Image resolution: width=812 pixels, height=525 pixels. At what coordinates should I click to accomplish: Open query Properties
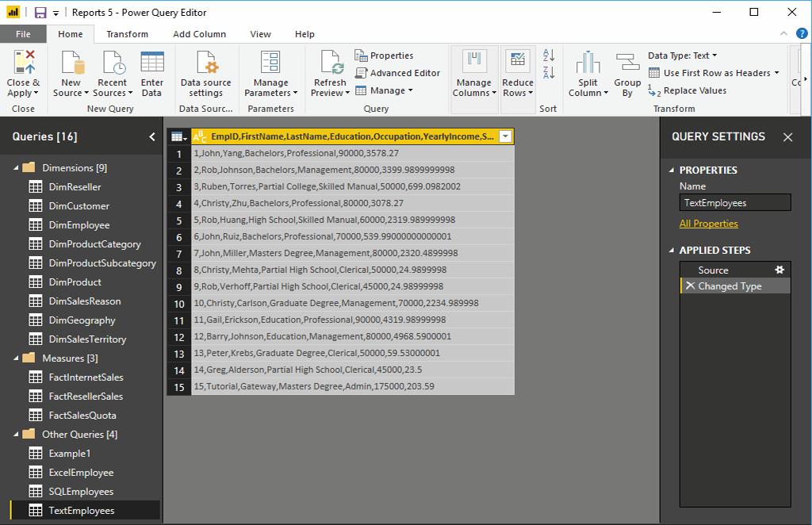pos(384,56)
